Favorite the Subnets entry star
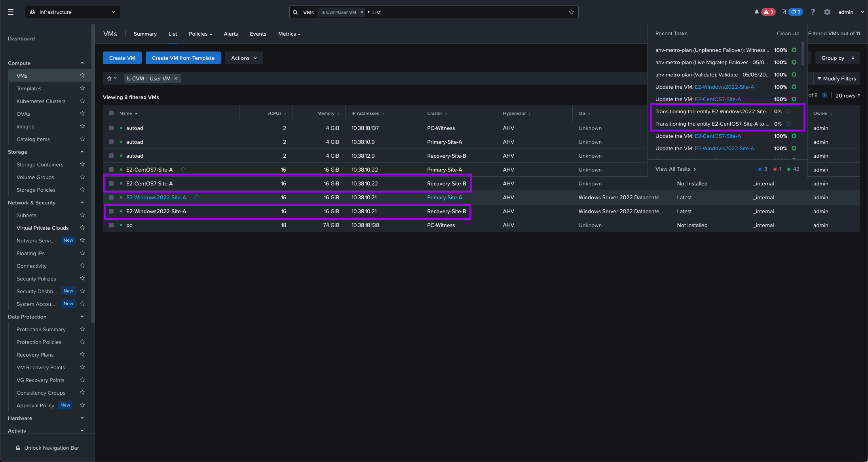Image resolution: width=868 pixels, height=462 pixels. (x=82, y=215)
